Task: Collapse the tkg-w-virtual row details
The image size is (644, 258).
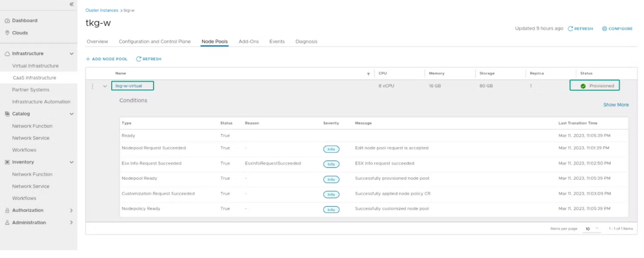Action: click(105, 86)
